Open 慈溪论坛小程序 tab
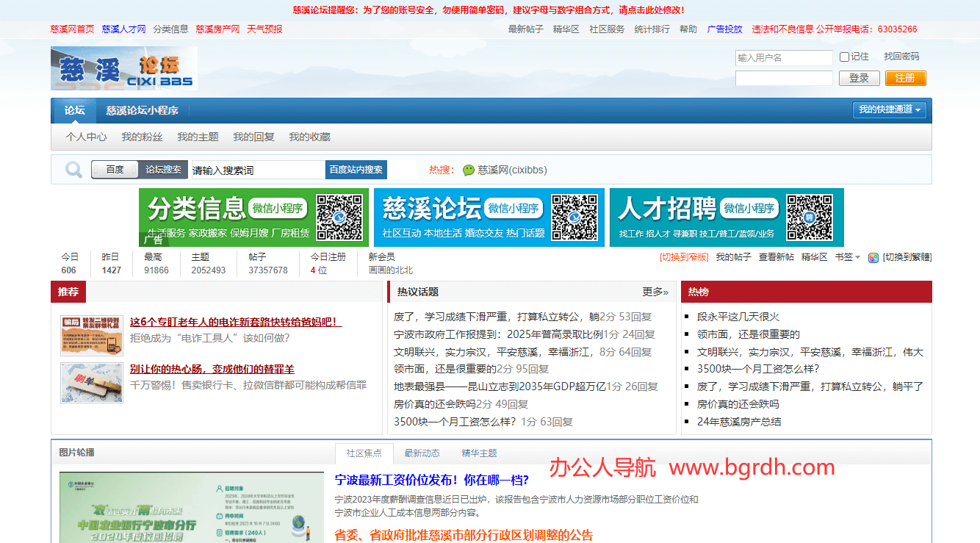 [142, 111]
